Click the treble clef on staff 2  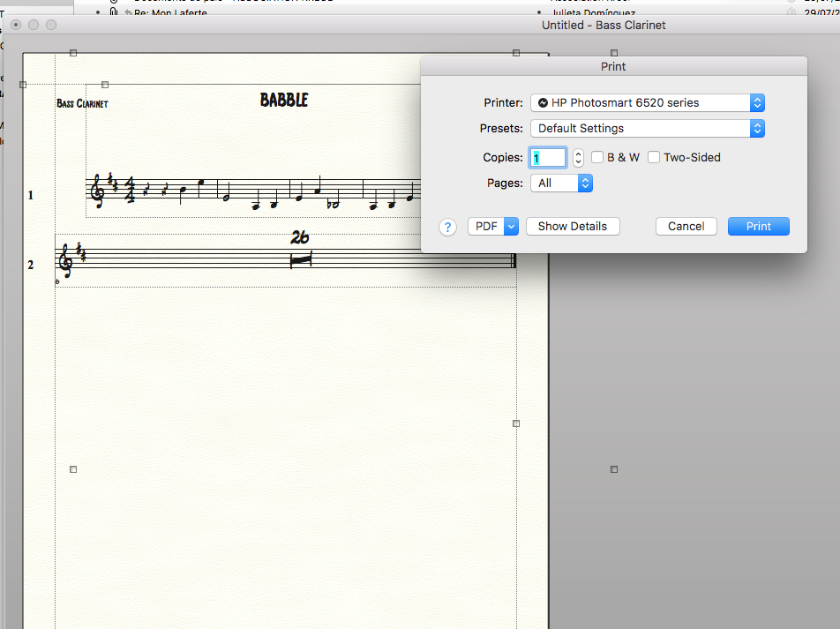tap(64, 260)
